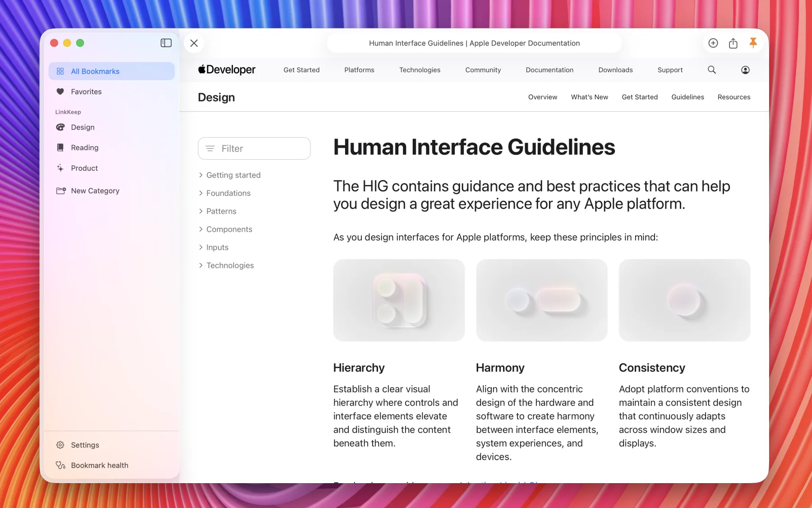This screenshot has width=812, height=508.
Task: Click the New Category label
Action: click(x=95, y=191)
